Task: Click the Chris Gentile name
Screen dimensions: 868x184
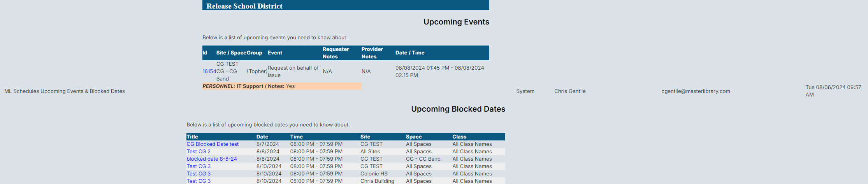Action: 570,91
